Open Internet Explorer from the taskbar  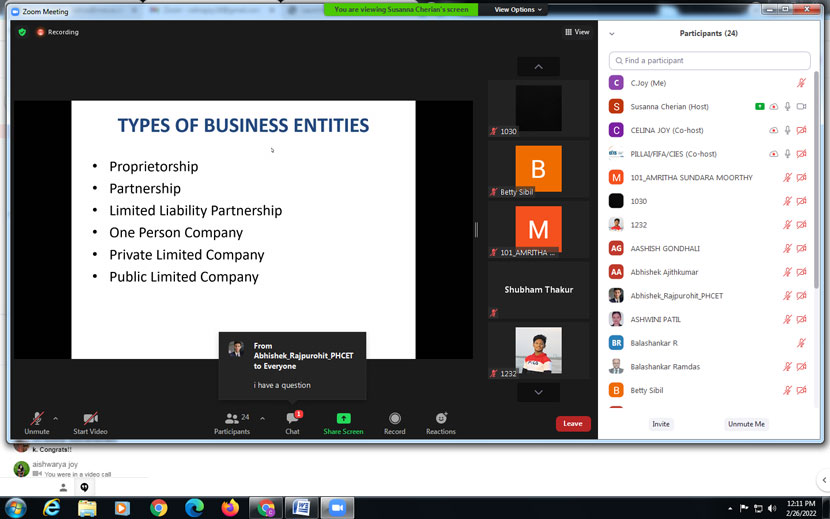point(51,508)
